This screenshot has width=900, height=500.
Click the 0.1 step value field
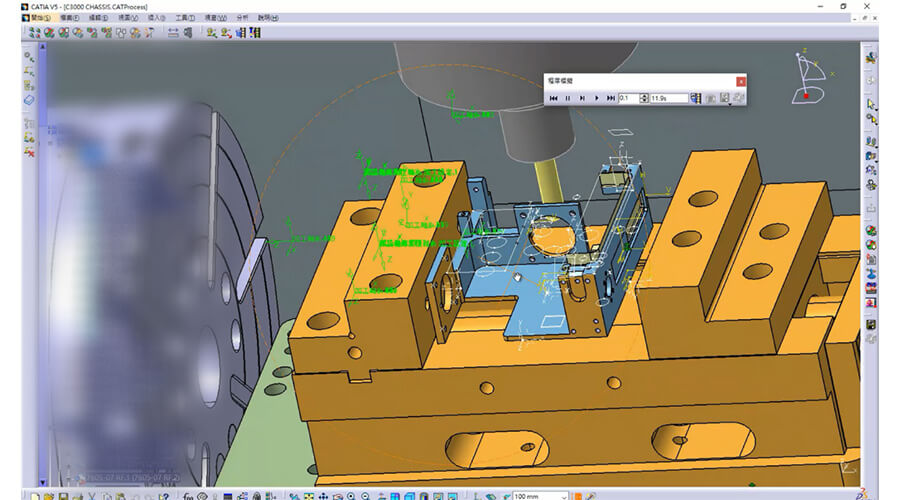click(x=629, y=98)
